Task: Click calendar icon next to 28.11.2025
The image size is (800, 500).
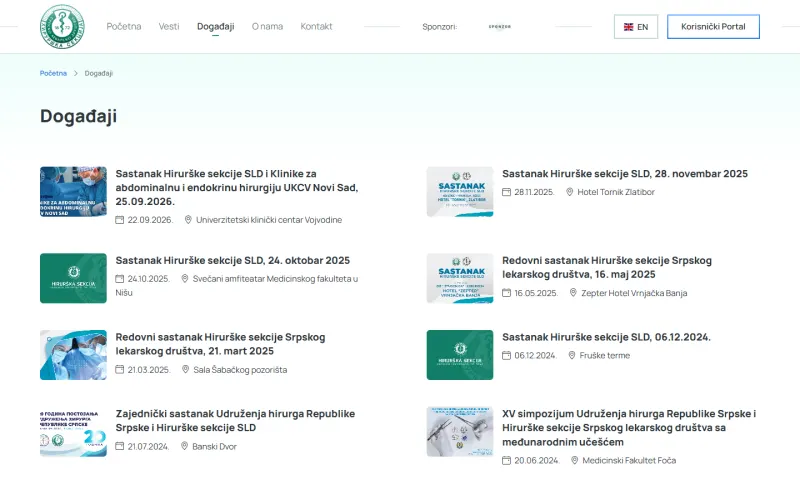Action: coord(506,192)
